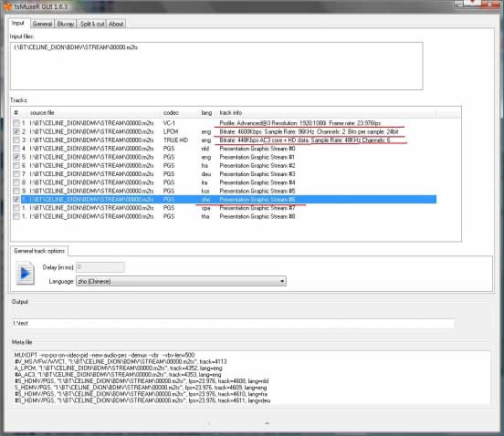Switch to the General tab

click(42, 24)
